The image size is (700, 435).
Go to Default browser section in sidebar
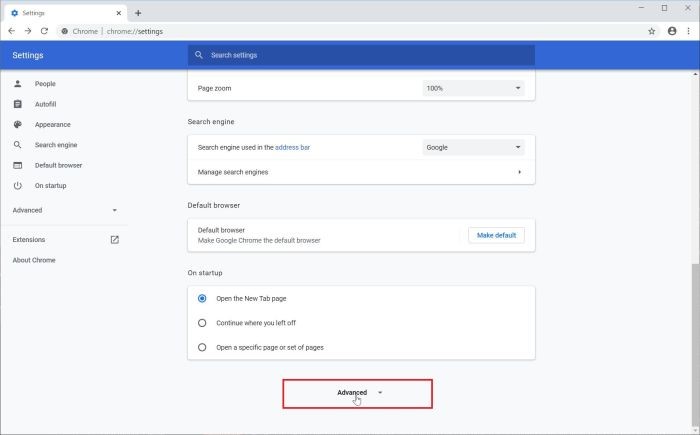pos(58,165)
